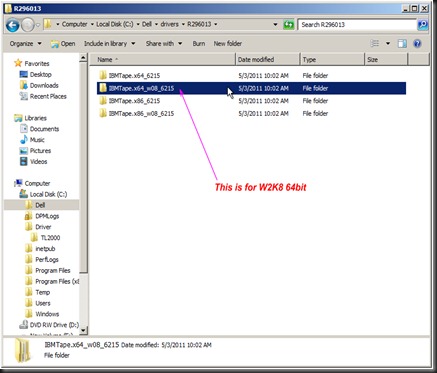Click folder icon of IBMTape.x64_6215

103,75
